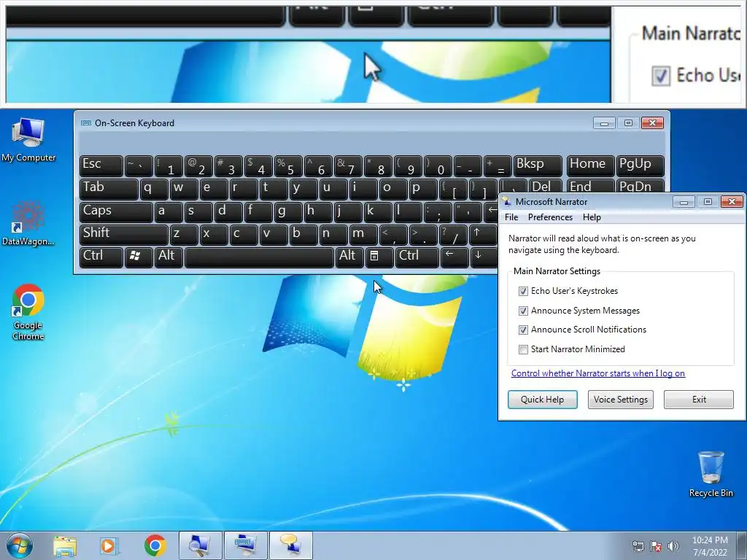747x560 pixels.
Task: Click the On-Screen Keyboard title icon
Action: [x=86, y=122]
